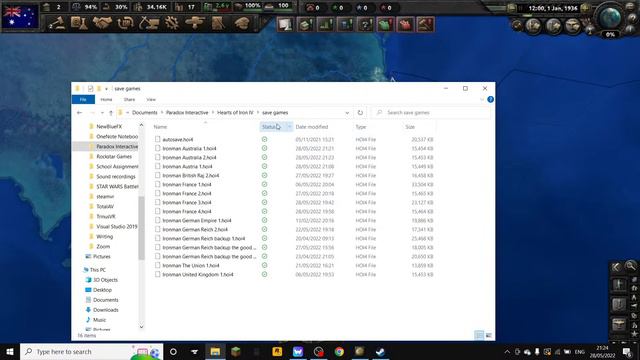Click the magnifier search icon in game
Viewport: 640px width, 360px height.
pyautogui.click(x=630, y=266)
